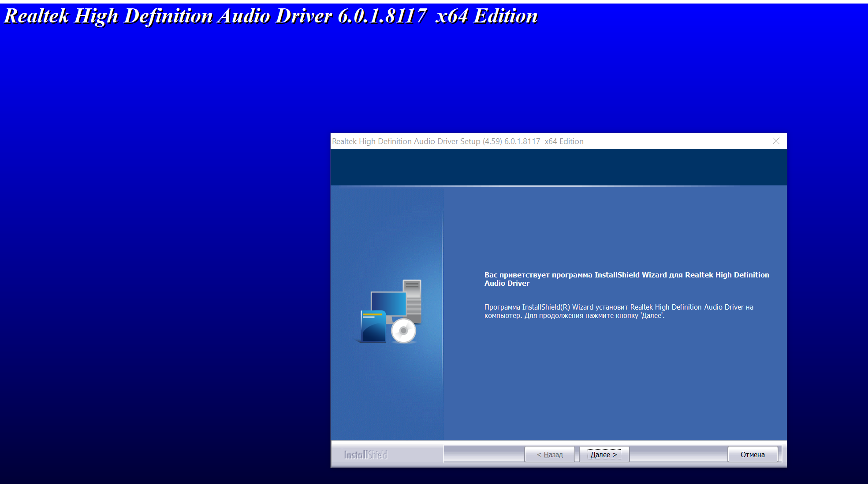Click the dialog title bar text

458,141
